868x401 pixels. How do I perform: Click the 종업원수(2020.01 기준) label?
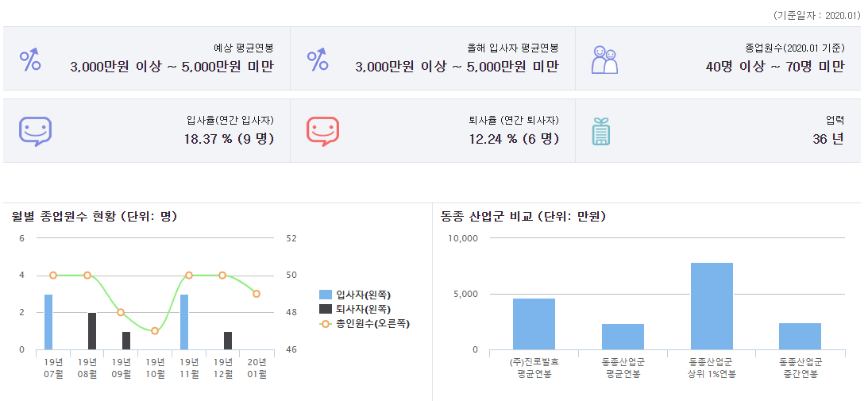pos(795,48)
